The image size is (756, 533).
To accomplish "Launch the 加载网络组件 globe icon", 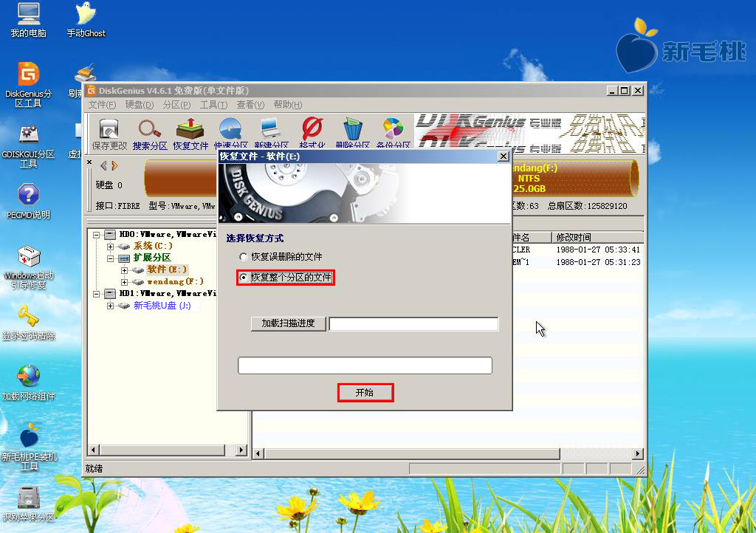I will pyautogui.click(x=29, y=382).
